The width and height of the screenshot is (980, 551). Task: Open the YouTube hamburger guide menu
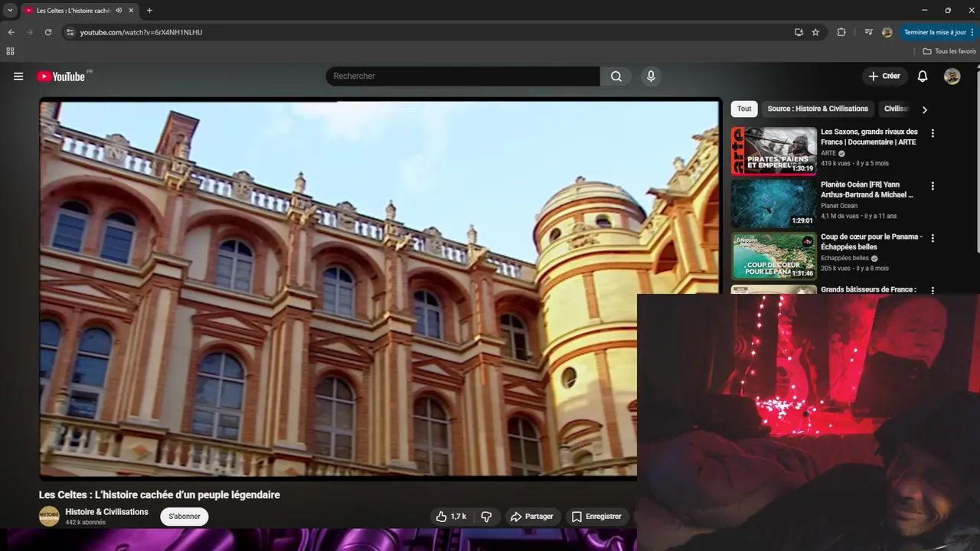click(18, 77)
